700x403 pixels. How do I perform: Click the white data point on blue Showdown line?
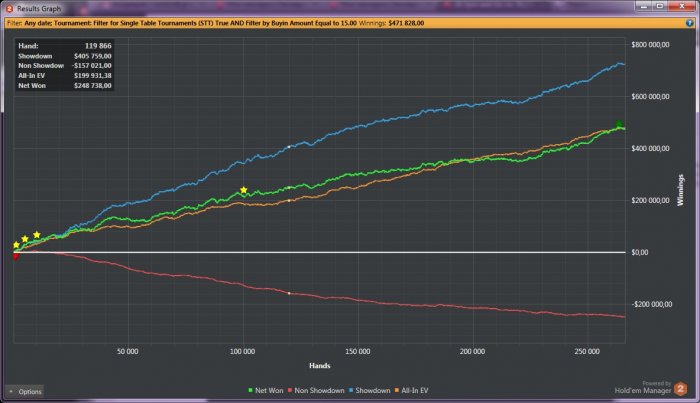point(289,146)
